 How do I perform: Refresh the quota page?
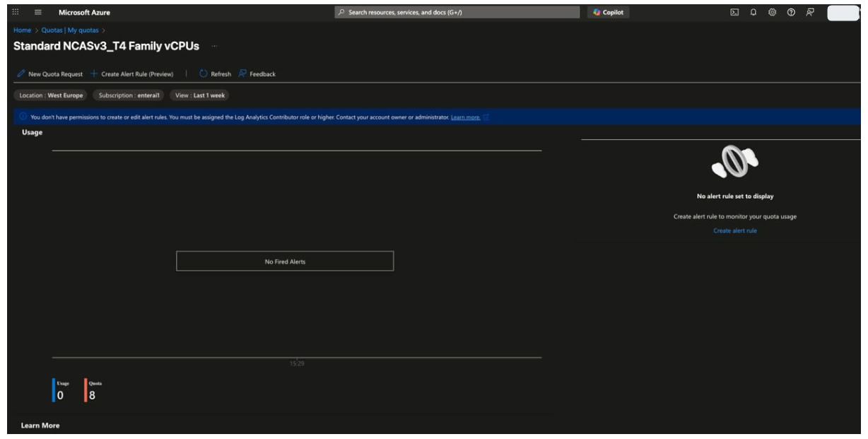point(216,74)
